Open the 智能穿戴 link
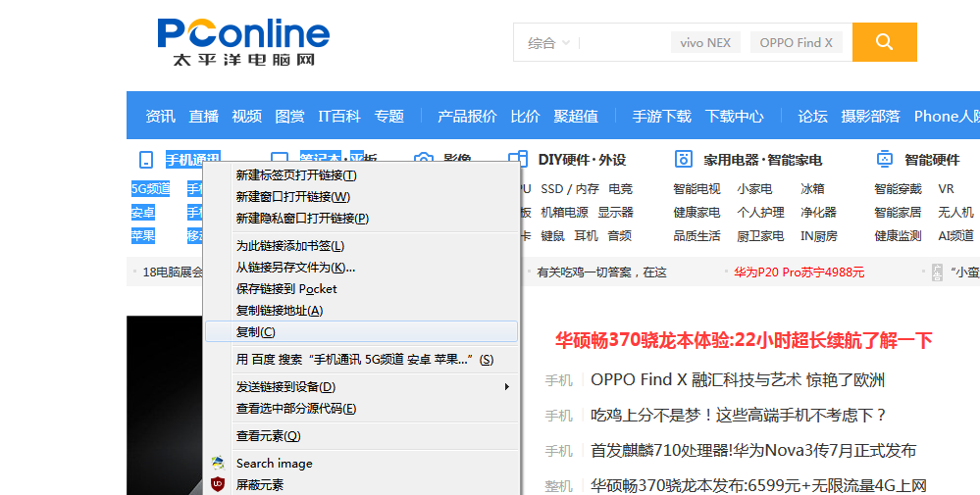The width and height of the screenshot is (980, 495). 899,188
